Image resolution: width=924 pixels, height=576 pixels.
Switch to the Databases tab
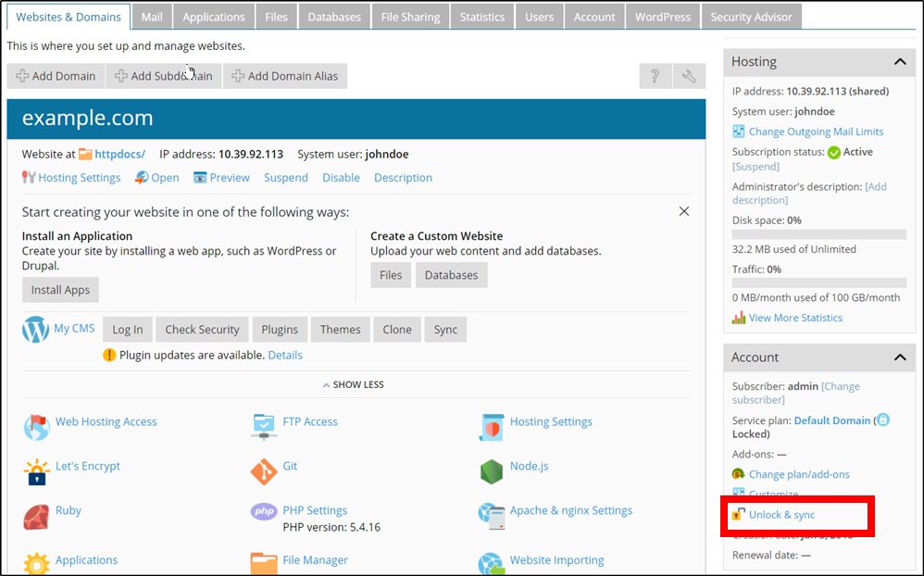click(x=333, y=17)
